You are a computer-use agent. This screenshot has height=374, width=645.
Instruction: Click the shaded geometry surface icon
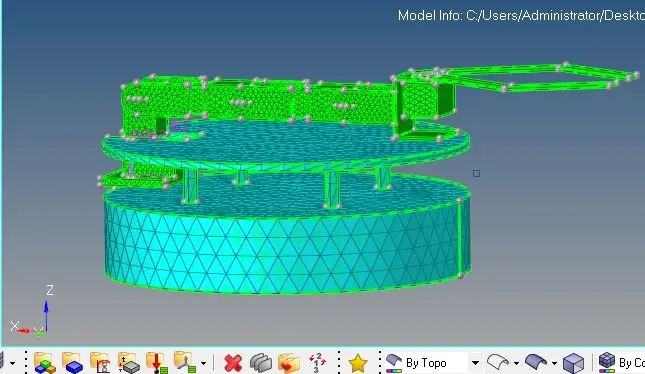click(536, 363)
